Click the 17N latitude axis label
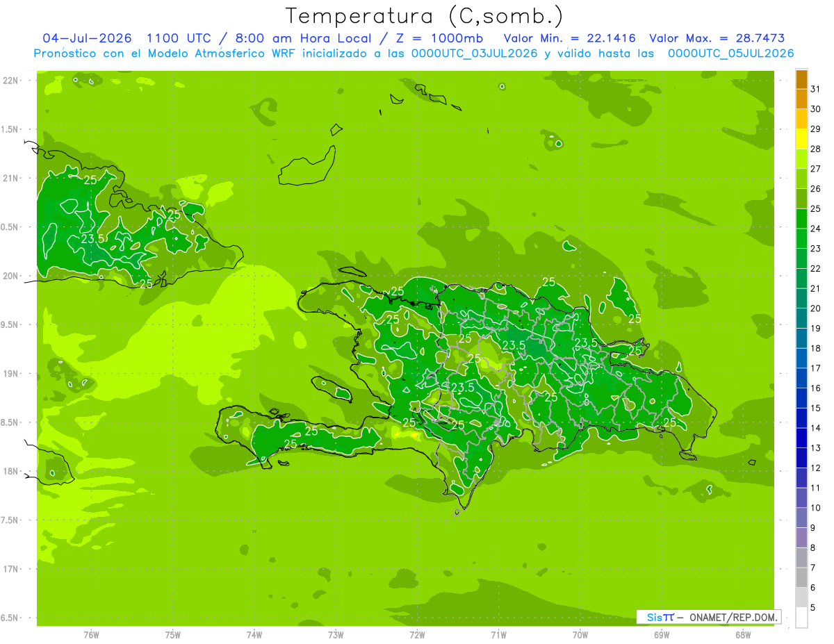The image size is (834, 644). (x=10, y=569)
